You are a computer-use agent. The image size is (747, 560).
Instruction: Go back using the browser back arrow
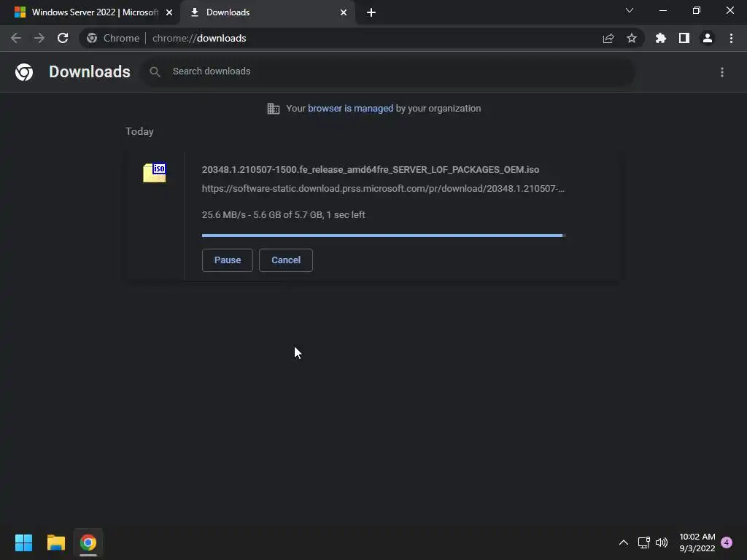click(x=16, y=38)
